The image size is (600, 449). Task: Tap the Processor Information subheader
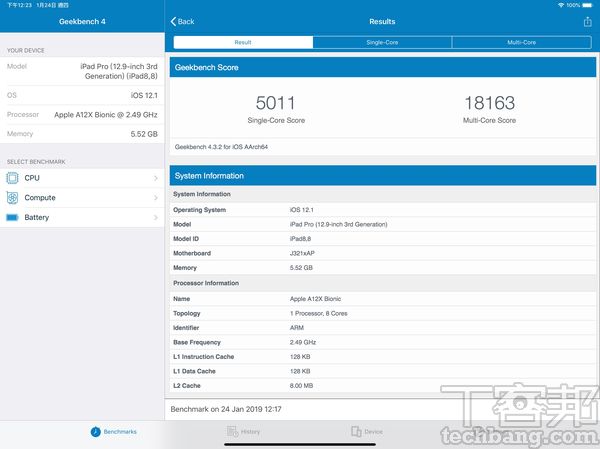pyautogui.click(x=206, y=283)
